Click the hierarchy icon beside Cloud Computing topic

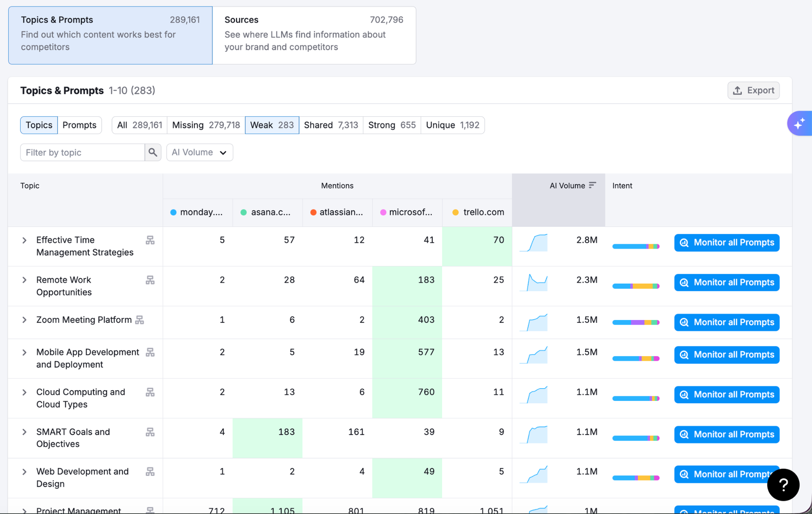click(150, 392)
